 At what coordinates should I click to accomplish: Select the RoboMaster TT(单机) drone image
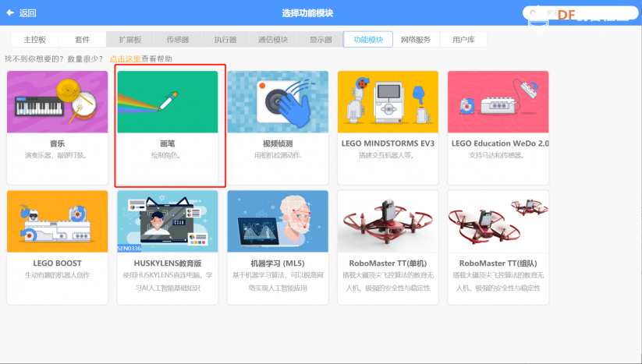(x=388, y=221)
